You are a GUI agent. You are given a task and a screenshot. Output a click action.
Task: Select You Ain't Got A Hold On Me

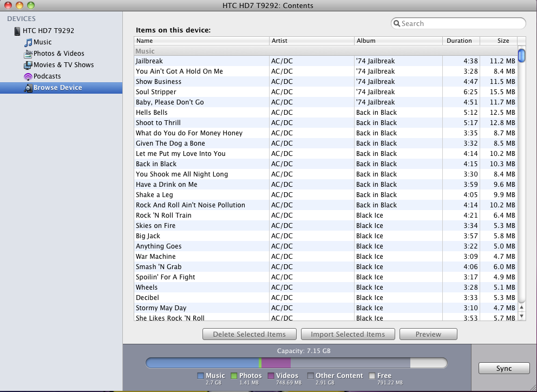[x=326, y=71]
